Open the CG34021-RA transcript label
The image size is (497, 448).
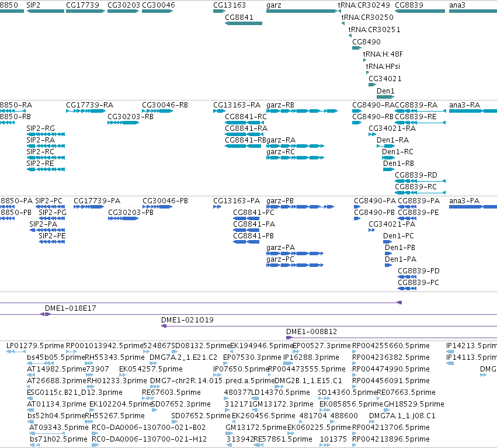392,129
